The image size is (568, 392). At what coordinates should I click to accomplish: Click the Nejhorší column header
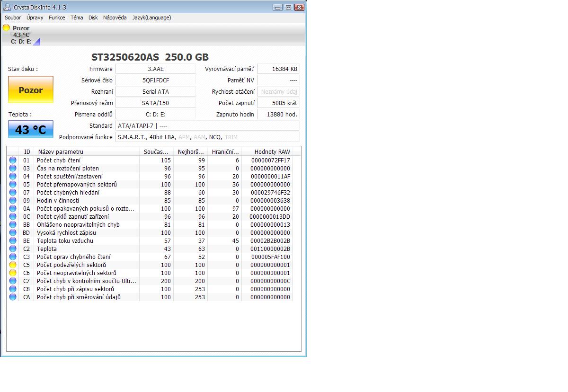(190, 151)
